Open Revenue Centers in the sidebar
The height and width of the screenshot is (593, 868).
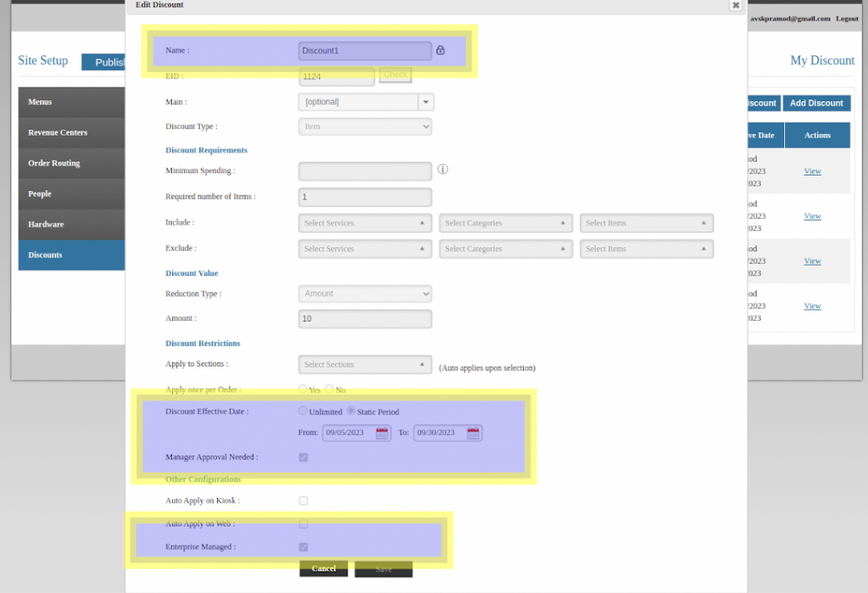click(x=72, y=132)
